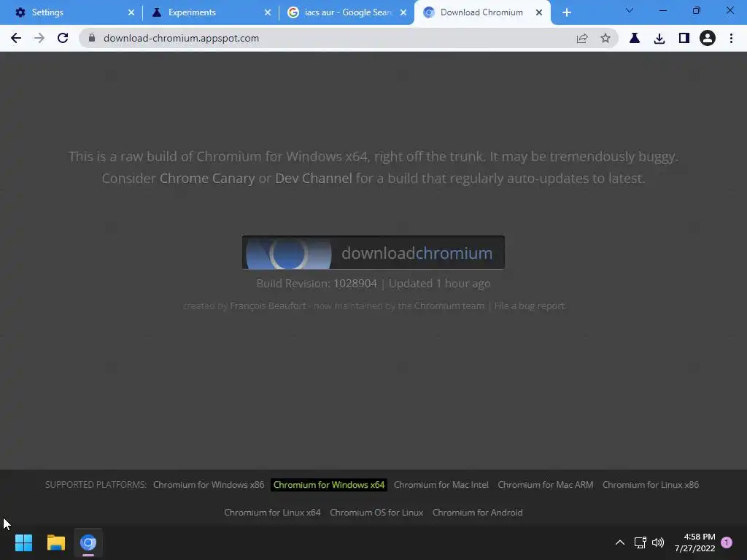Image resolution: width=747 pixels, height=560 pixels.
Task: Open File Explorer from the taskbar
Action: (55, 542)
